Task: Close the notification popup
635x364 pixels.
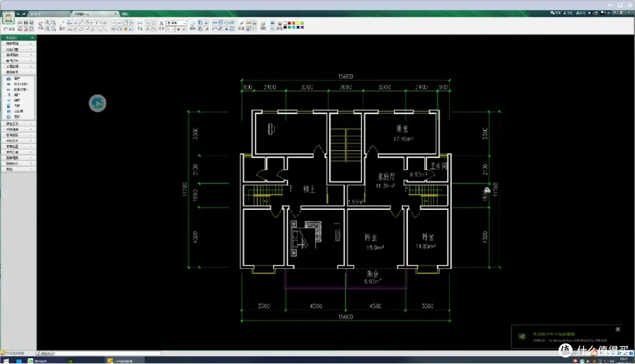Action: [617, 329]
